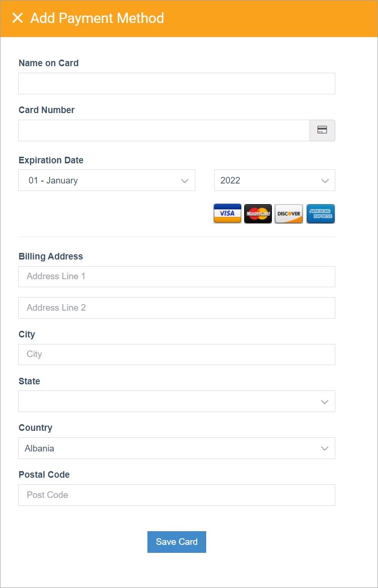Image resolution: width=378 pixels, height=588 pixels.
Task: Click the X to close Add Payment Method
Action: (17, 18)
